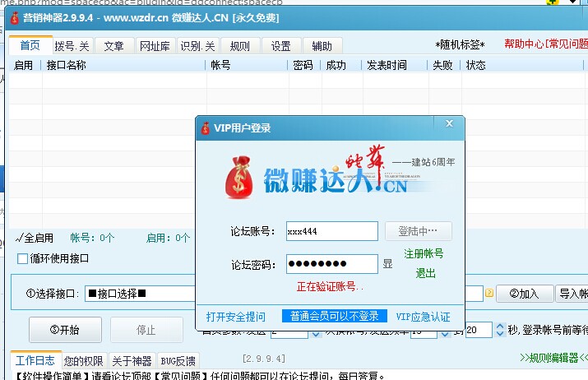Click the seconds field showing 20
The height and width of the screenshot is (380, 588).
click(479, 330)
